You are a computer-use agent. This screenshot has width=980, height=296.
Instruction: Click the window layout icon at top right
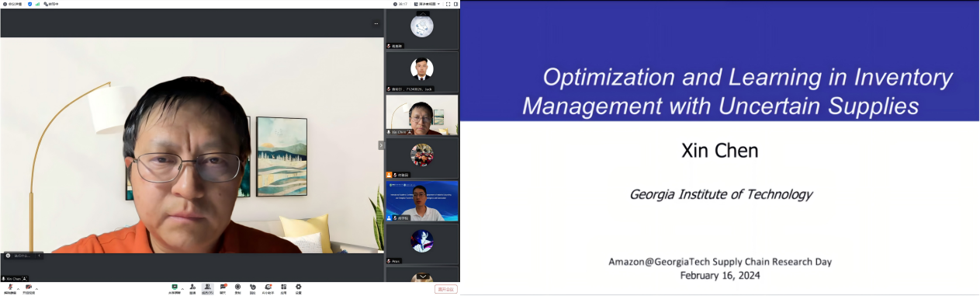point(456,4)
